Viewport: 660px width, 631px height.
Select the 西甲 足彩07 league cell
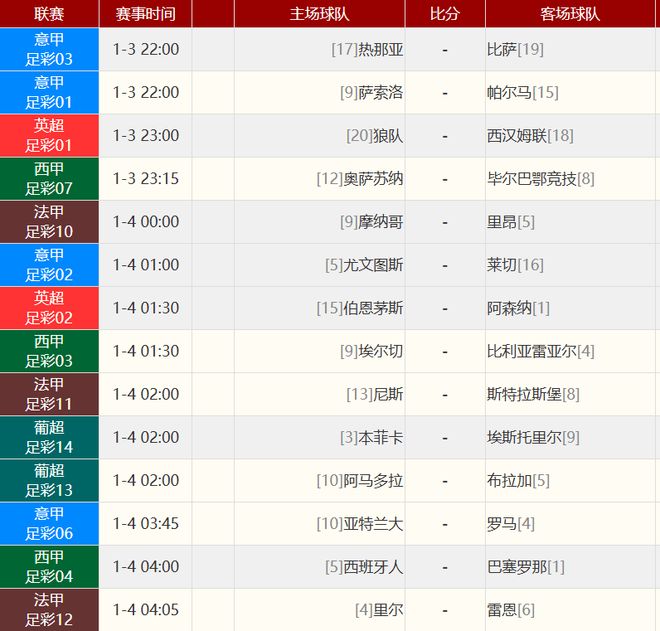tap(49, 178)
